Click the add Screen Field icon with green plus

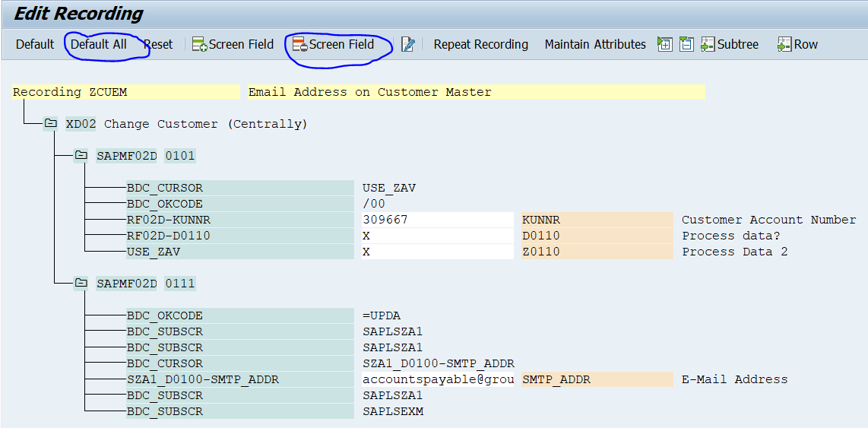tap(199, 44)
